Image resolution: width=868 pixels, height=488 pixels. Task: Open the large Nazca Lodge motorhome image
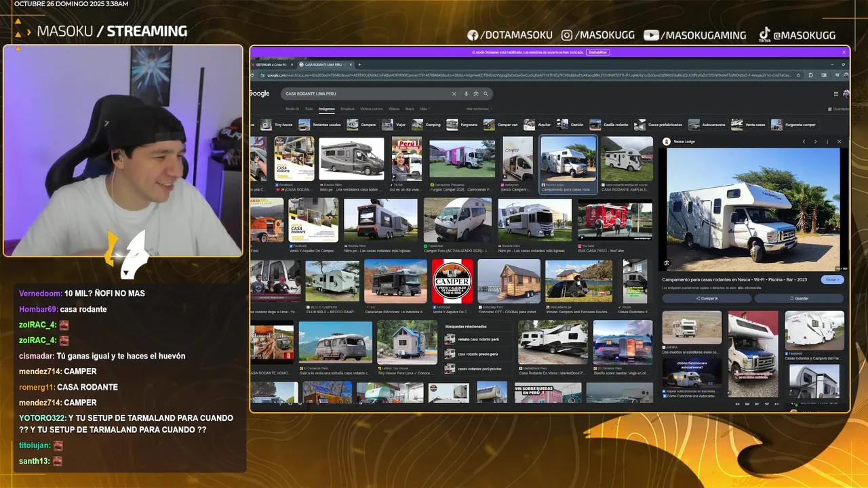753,209
